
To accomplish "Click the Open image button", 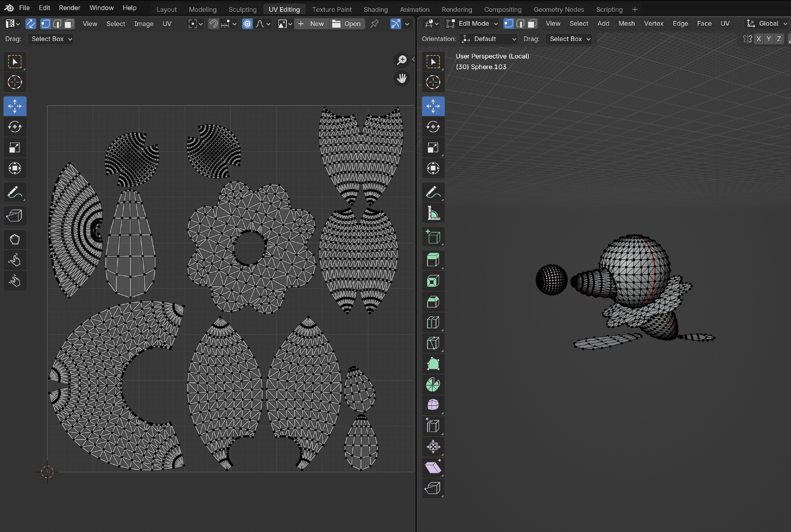I will pyautogui.click(x=347, y=24).
